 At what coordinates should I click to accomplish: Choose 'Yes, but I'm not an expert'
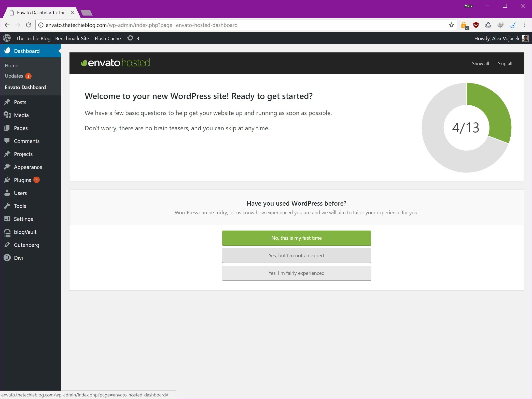(x=296, y=255)
